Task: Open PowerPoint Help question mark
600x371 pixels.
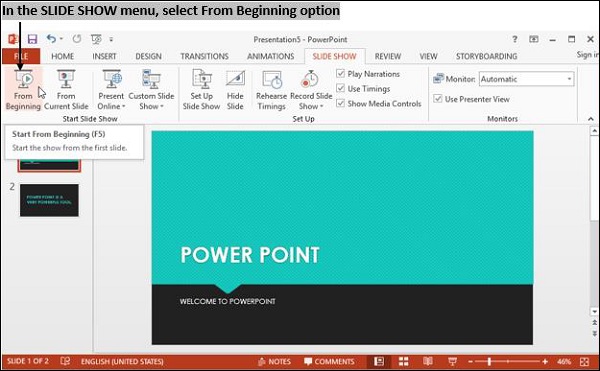Action: [x=515, y=39]
